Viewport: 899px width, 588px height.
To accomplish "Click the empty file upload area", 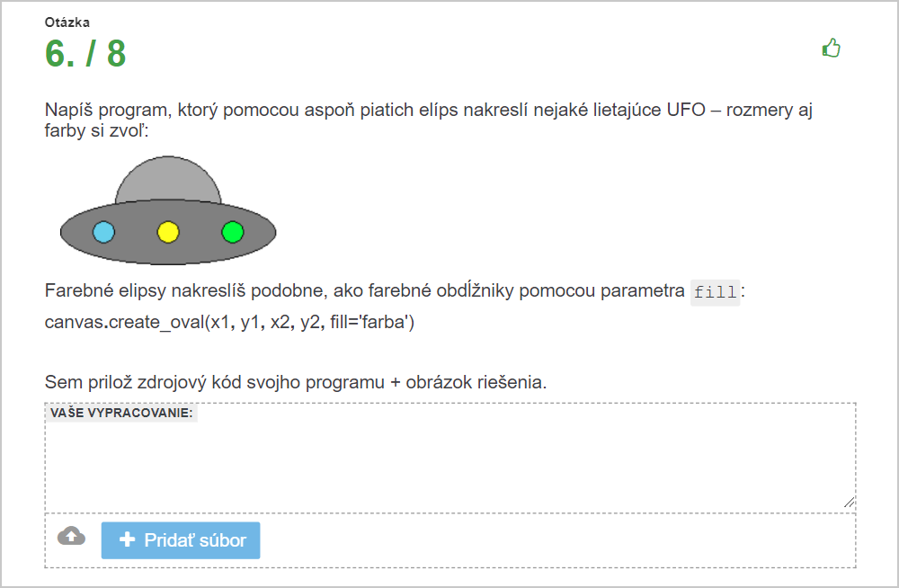I will click(x=556, y=540).
